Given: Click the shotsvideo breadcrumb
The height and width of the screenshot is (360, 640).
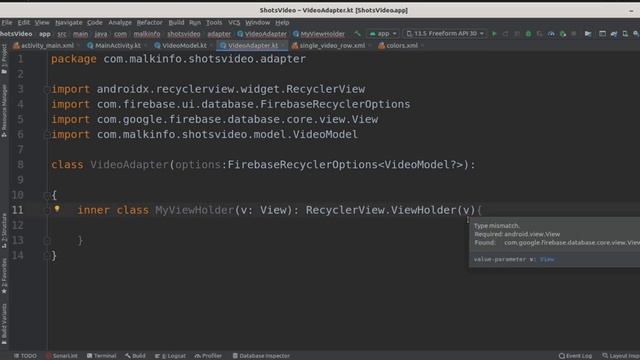Looking at the screenshot, I should [184, 34].
